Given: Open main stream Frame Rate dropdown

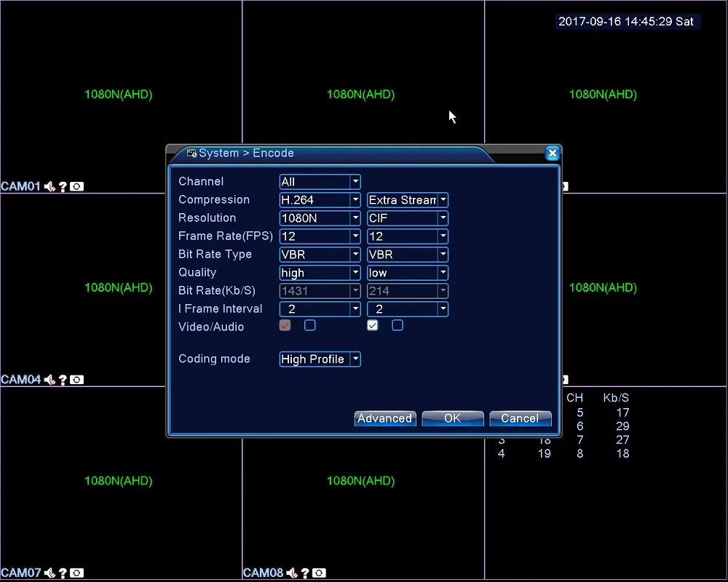Looking at the screenshot, I should [x=320, y=236].
